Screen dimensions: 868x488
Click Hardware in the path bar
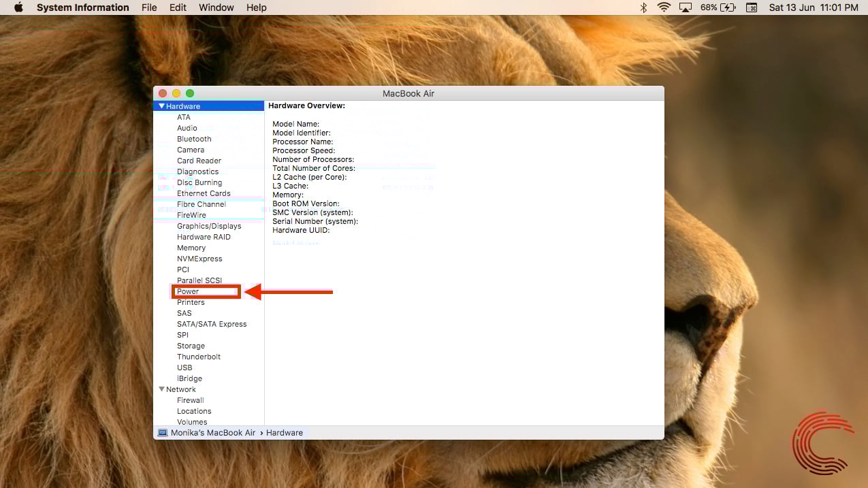point(285,433)
